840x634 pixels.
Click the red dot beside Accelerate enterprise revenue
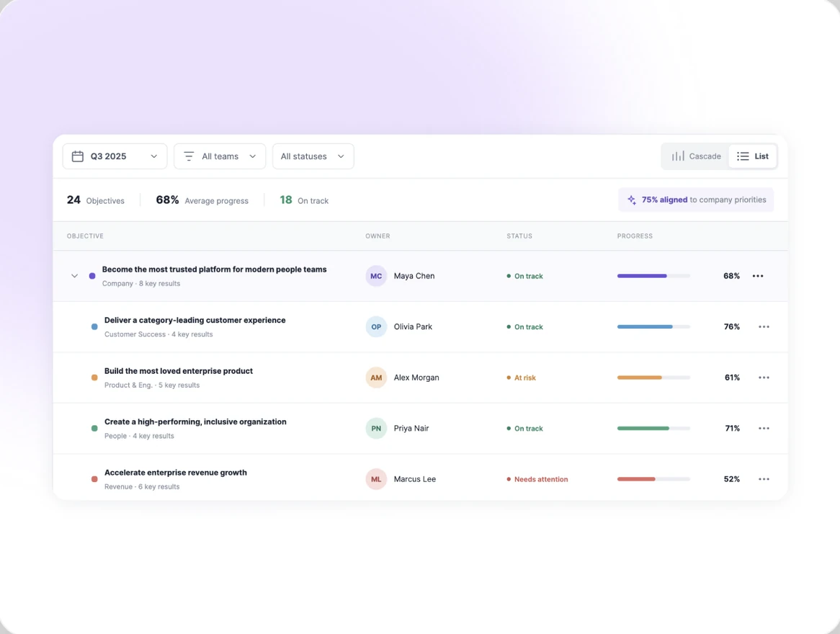94,479
